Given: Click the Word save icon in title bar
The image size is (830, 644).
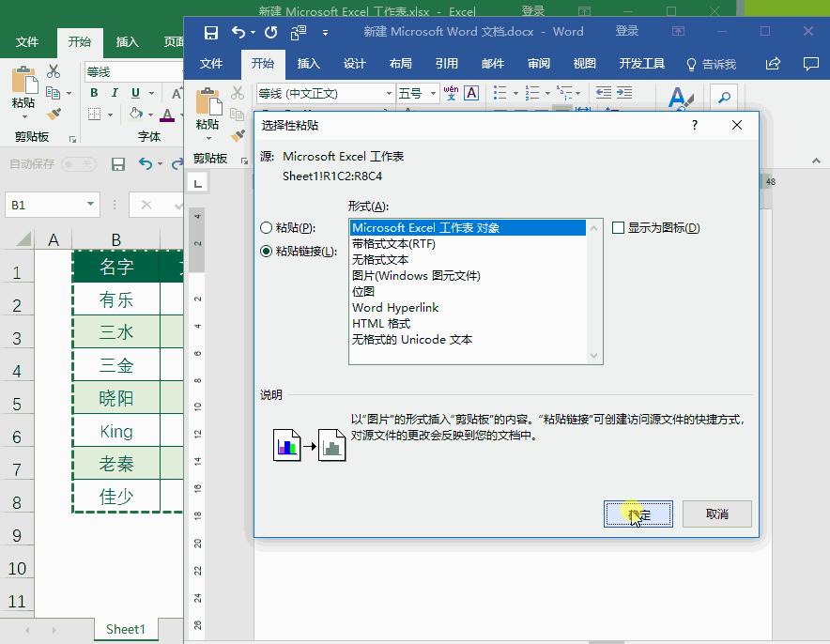Looking at the screenshot, I should [211, 33].
